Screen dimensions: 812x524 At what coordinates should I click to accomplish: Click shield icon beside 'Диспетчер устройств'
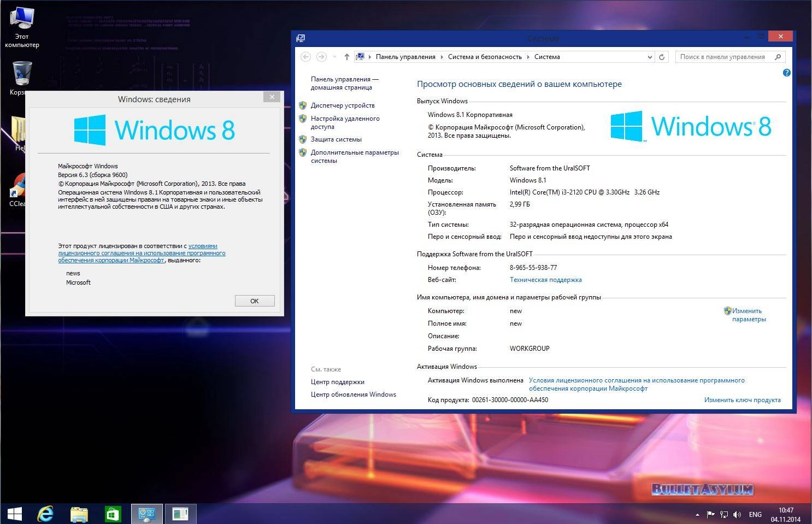[x=303, y=105]
